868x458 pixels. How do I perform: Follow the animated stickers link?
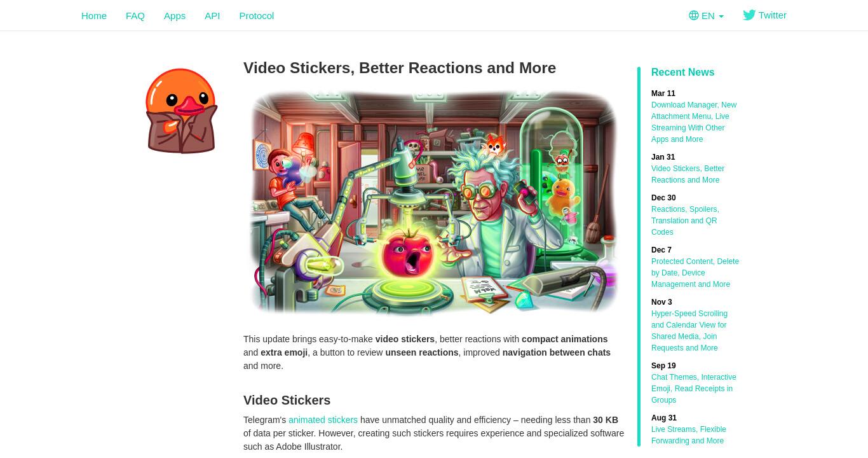click(323, 420)
